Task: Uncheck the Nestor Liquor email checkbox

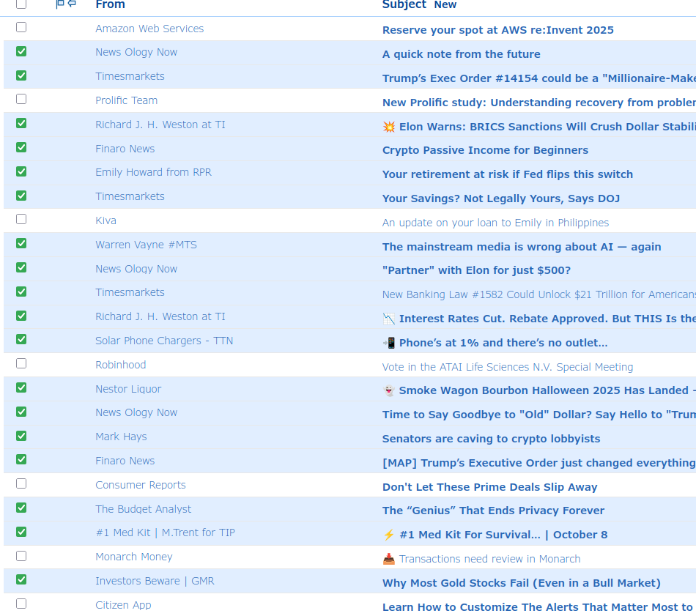Action: (x=21, y=387)
